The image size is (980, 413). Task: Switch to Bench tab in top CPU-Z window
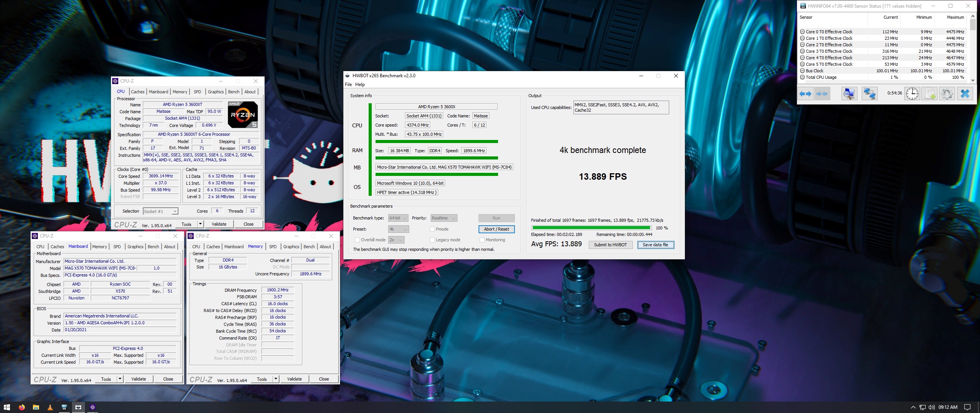click(x=234, y=92)
